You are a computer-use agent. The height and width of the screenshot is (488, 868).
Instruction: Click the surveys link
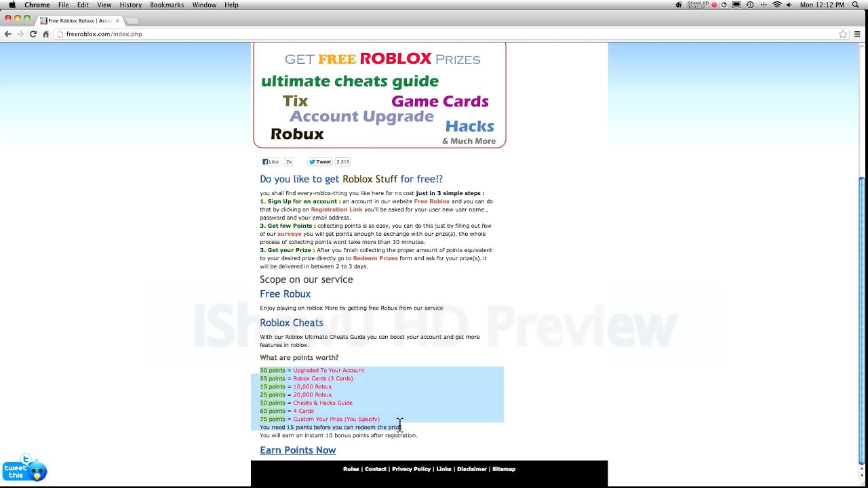(289, 234)
